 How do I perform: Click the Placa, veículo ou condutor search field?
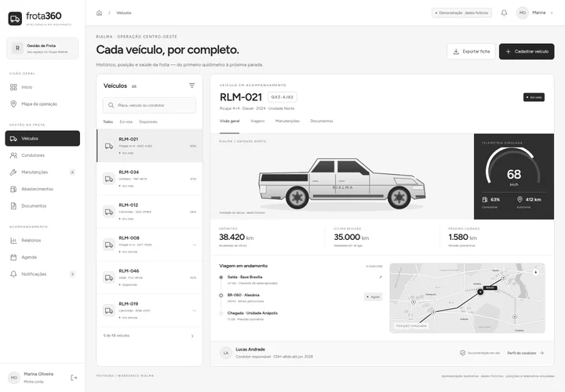point(150,106)
